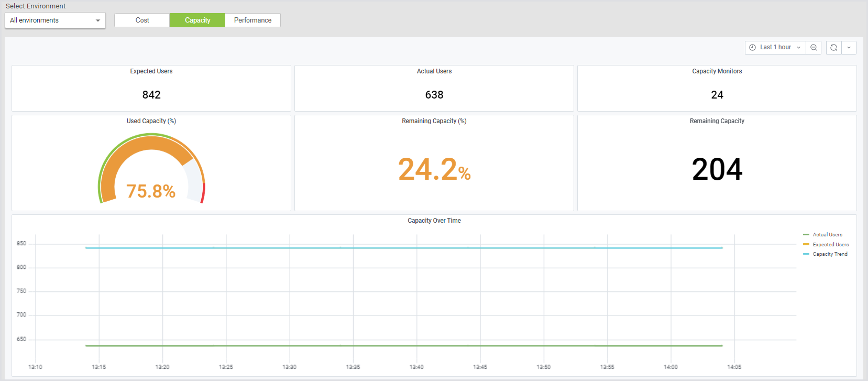Screen dimensions: 868x381
Task: Open the All environments dropdown
Action: coord(55,20)
